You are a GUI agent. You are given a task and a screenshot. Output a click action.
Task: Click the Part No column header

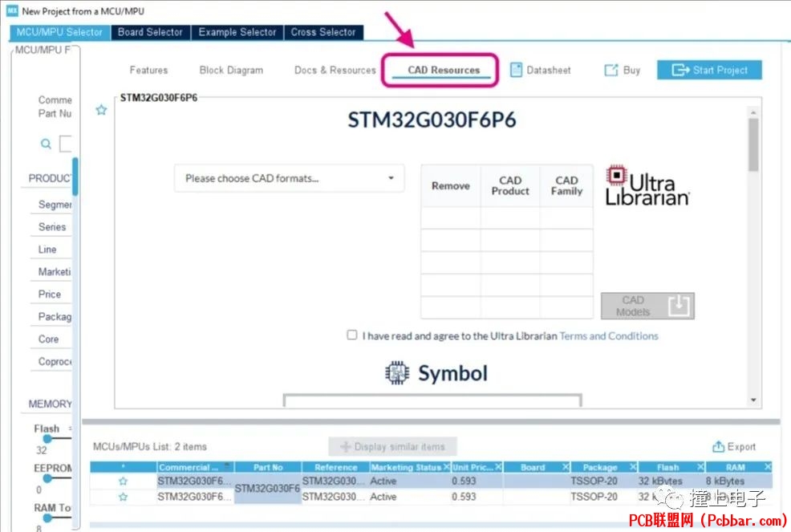pyautogui.click(x=268, y=467)
